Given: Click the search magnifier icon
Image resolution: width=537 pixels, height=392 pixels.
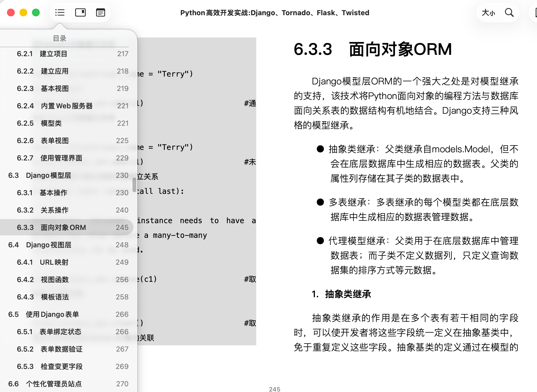Looking at the screenshot, I should point(509,12).
